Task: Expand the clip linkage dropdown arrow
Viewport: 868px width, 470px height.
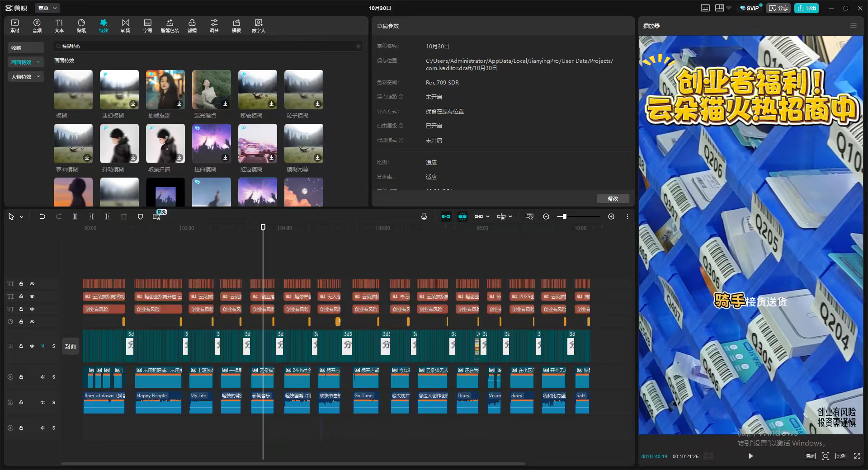Action: (488, 216)
